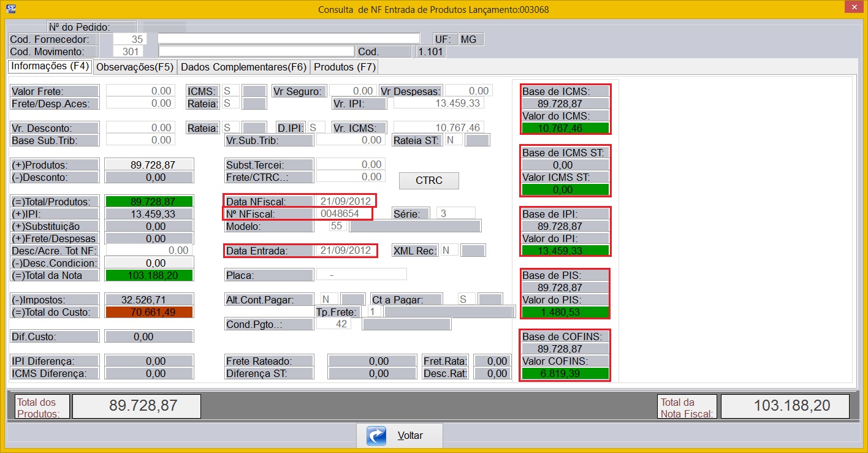
Task: Select the Produtos (F7) tab
Action: pos(345,67)
